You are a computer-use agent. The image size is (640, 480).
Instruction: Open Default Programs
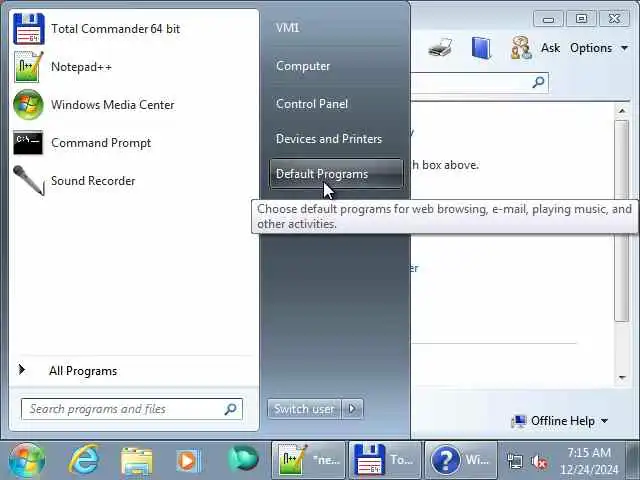coord(336,174)
